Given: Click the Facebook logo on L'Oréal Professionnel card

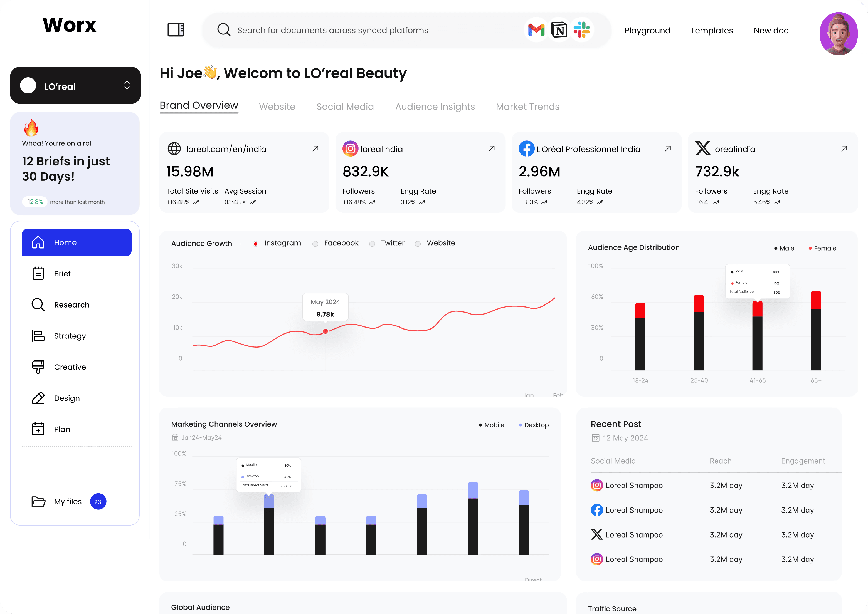Looking at the screenshot, I should [526, 148].
